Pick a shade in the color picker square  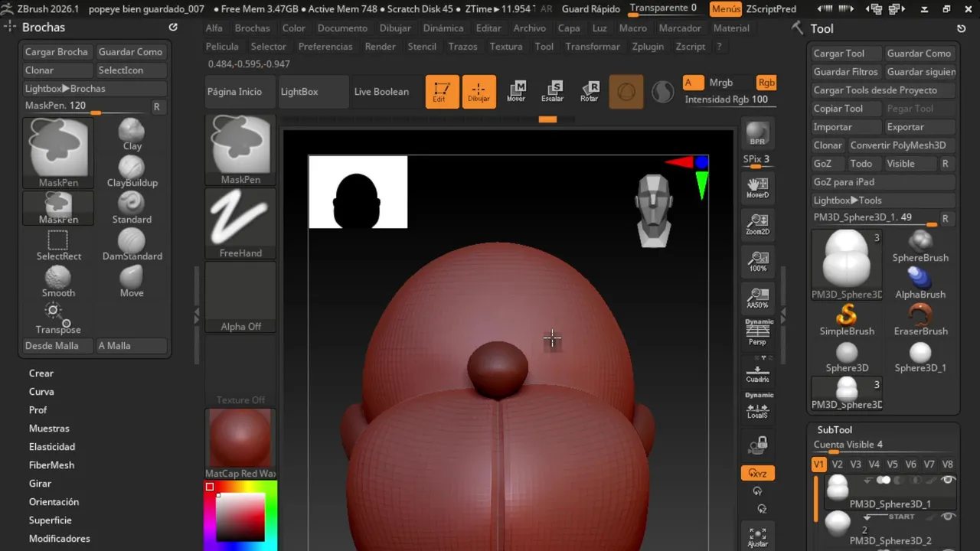240,517
